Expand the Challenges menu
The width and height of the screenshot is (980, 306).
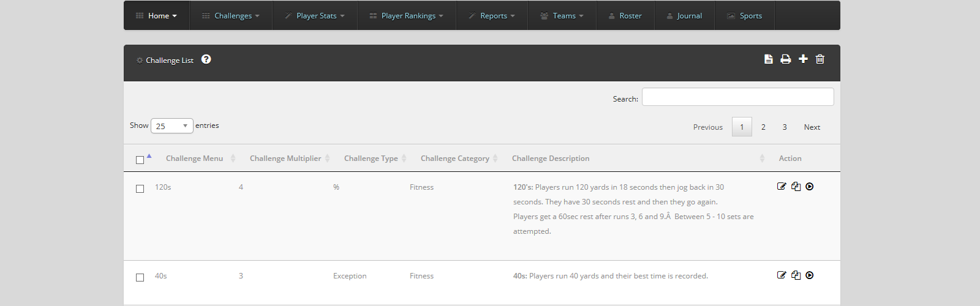(231, 16)
